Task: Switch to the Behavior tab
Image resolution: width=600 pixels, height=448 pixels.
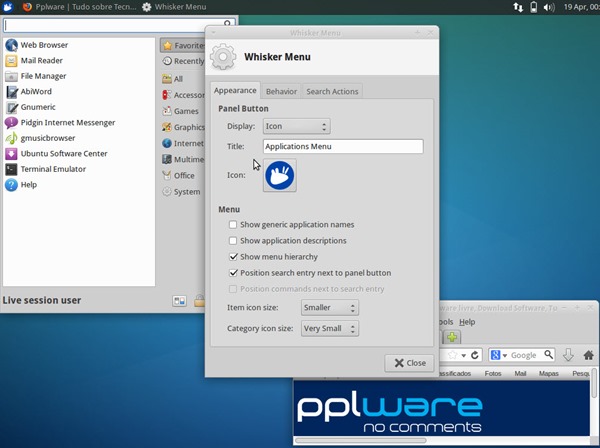Action: [281, 91]
